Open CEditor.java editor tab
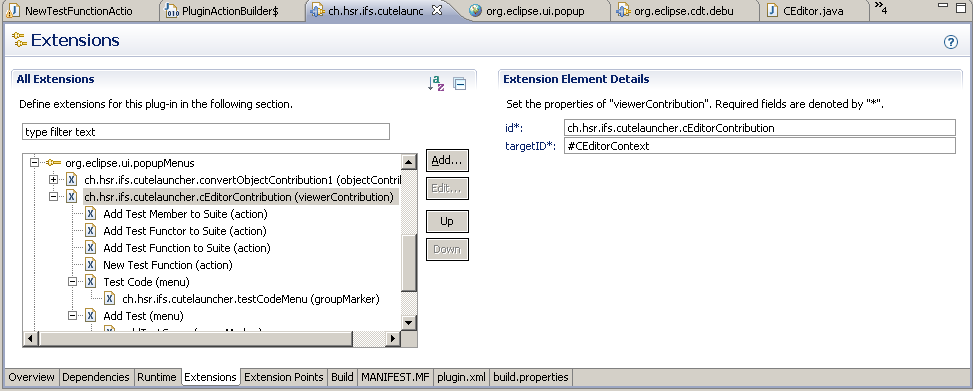The width and height of the screenshot is (973, 391). pos(813,11)
